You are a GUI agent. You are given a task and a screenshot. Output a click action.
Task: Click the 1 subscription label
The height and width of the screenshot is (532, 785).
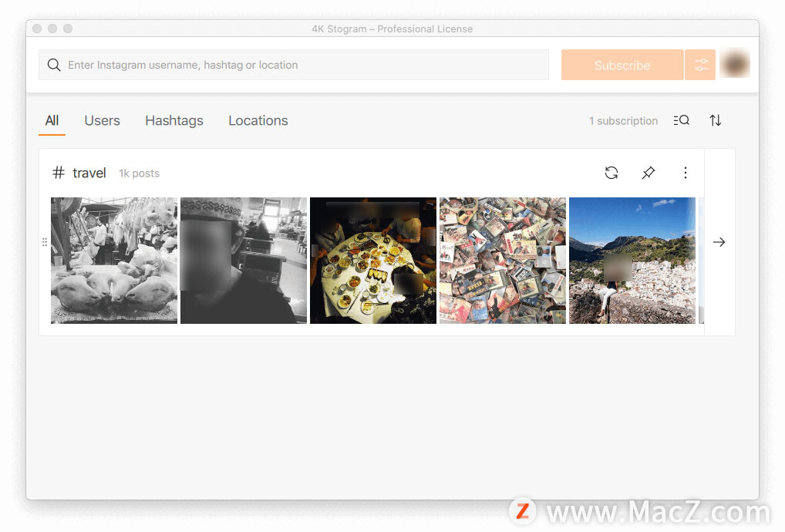coord(623,121)
